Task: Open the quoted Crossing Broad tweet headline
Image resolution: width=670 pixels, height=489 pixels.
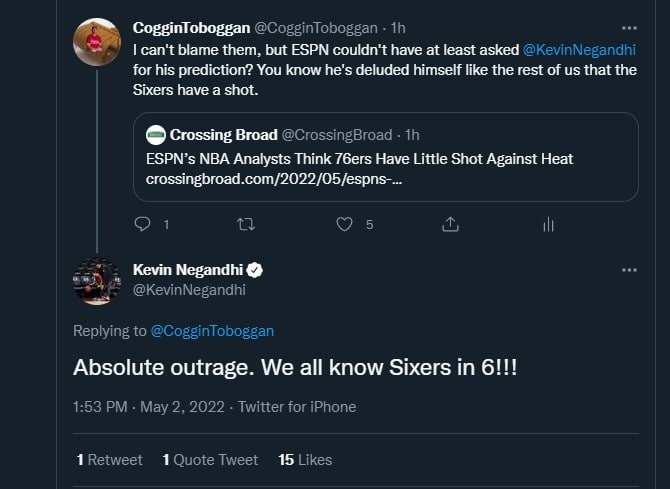Action: pos(360,158)
